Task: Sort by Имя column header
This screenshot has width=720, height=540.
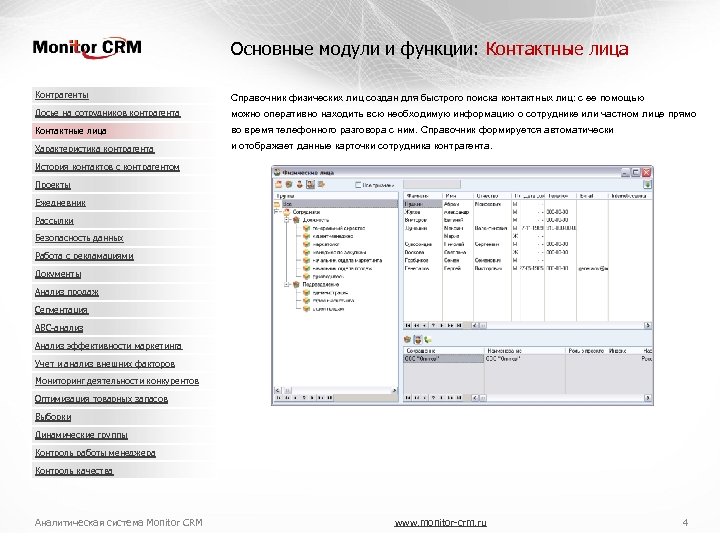Action: (458, 196)
